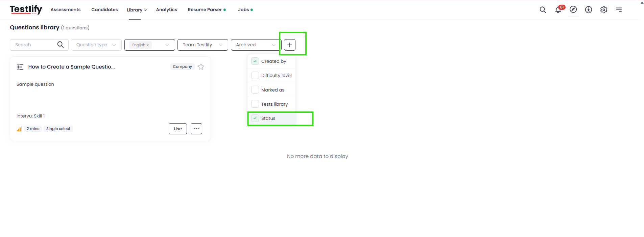Viewport: 644px width, 237px height.
Task: Open the Library menu in navbar
Action: point(137,10)
